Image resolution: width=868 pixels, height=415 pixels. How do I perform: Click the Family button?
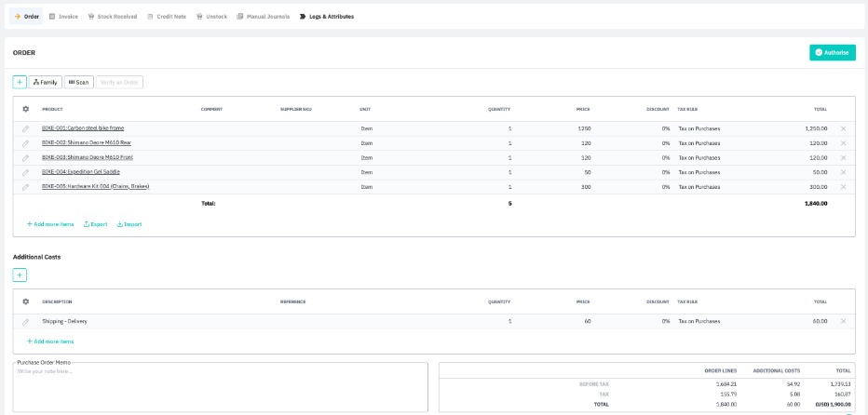45,82
